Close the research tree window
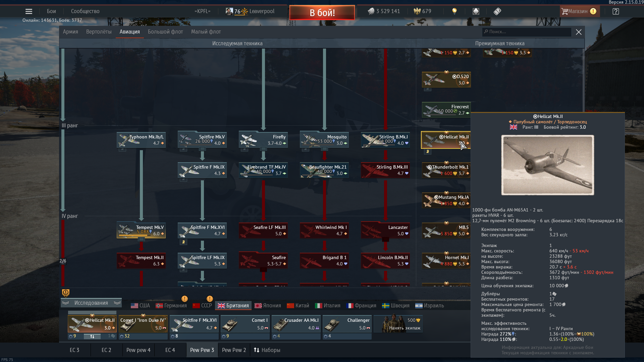The width and height of the screenshot is (644, 362). click(579, 32)
